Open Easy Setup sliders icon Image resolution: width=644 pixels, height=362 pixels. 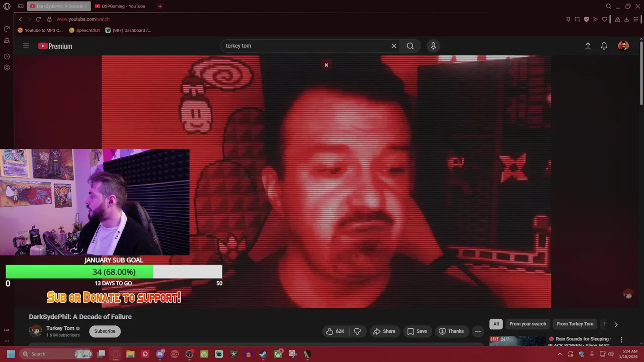(x=635, y=19)
